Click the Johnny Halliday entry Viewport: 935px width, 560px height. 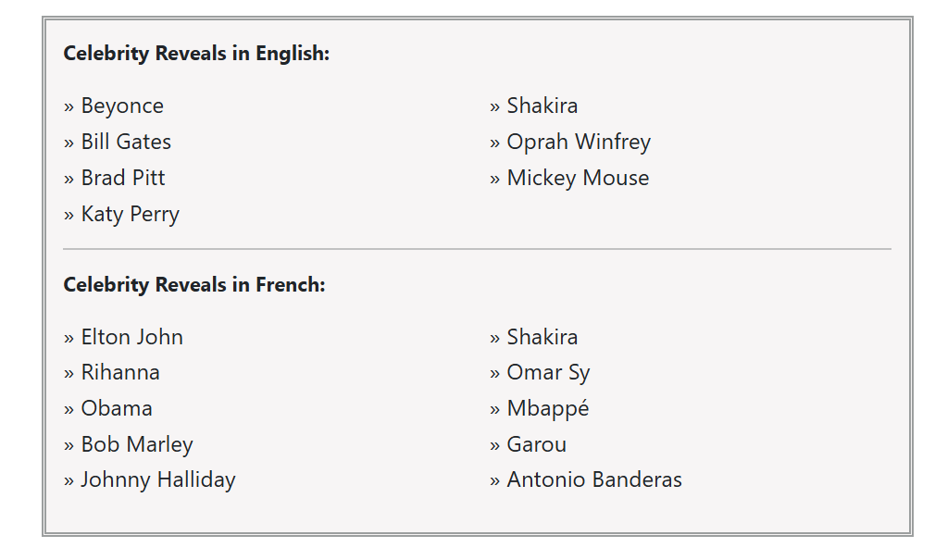point(158,479)
